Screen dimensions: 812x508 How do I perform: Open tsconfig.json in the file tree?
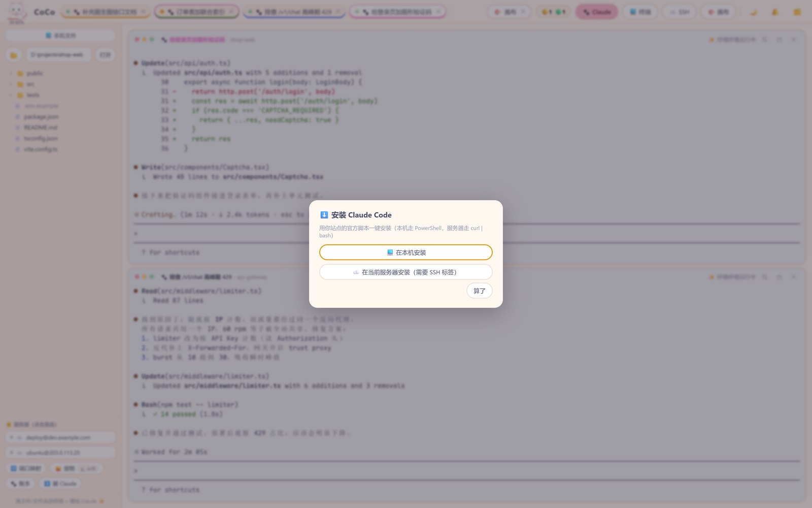[41, 138]
